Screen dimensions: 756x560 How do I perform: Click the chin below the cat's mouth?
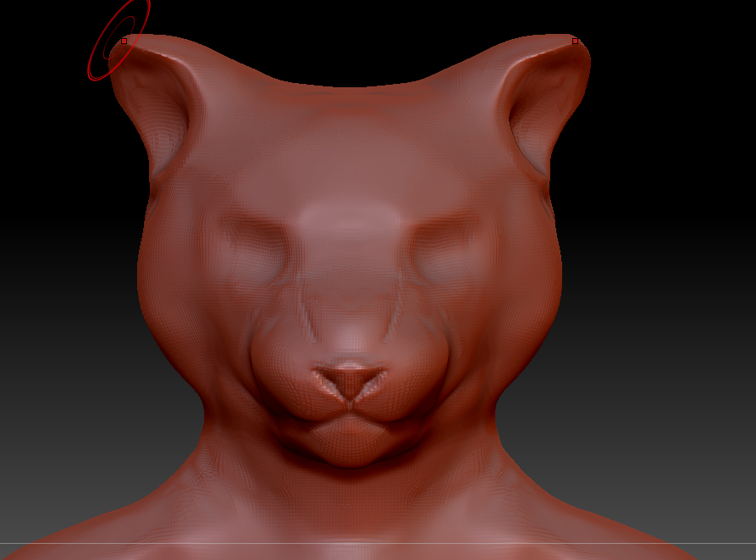350,441
